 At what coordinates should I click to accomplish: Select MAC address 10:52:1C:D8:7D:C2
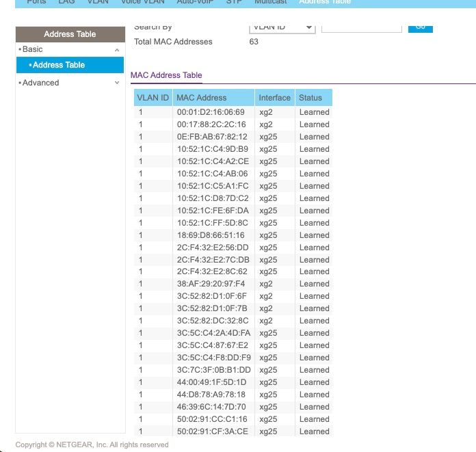213,198
